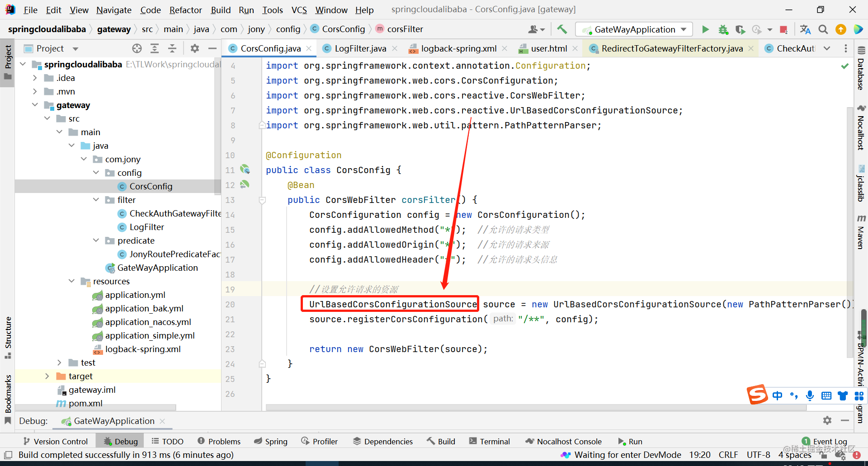Open the jclasslib side panel

(861, 184)
